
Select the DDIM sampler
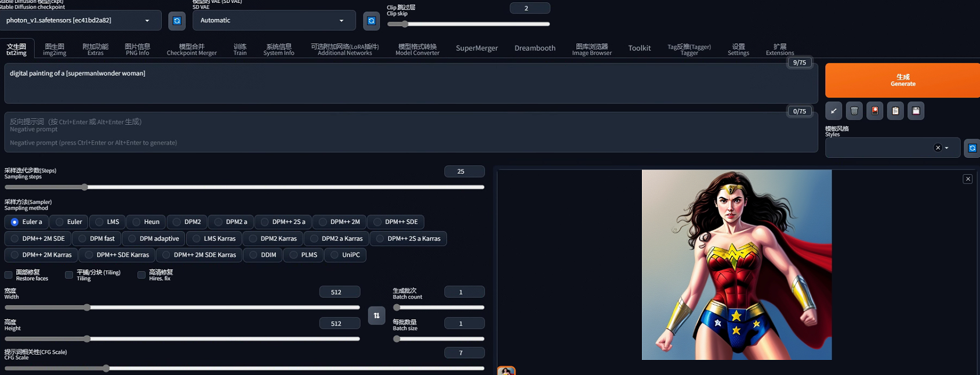263,255
